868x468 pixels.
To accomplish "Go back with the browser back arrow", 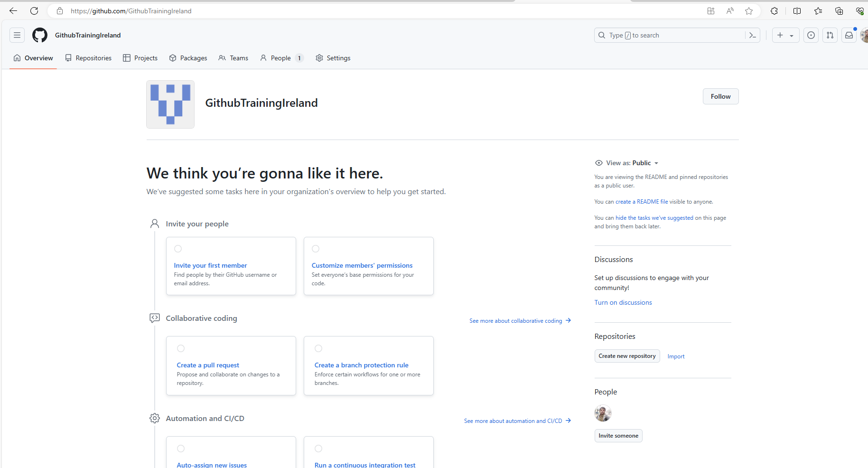I will pos(13,11).
